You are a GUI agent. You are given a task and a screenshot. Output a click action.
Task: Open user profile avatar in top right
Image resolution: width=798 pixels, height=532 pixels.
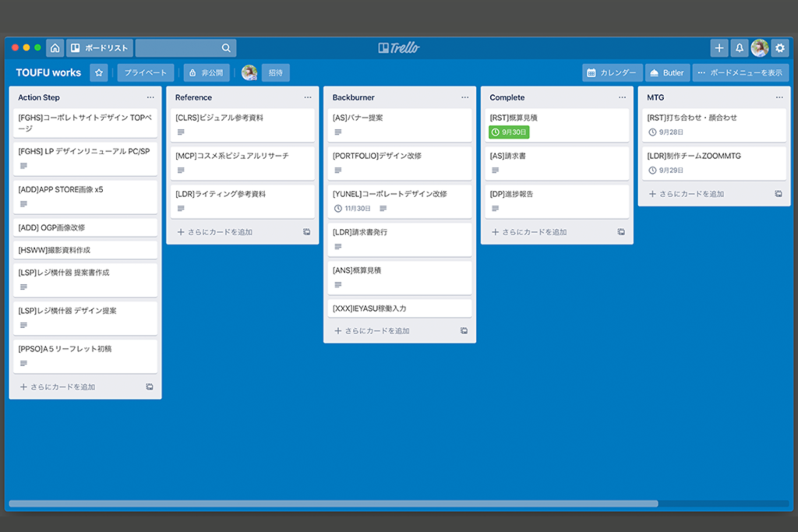coord(759,48)
